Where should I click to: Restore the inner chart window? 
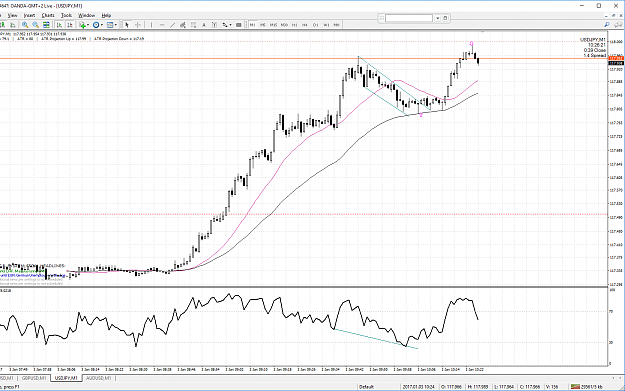tap(614, 15)
